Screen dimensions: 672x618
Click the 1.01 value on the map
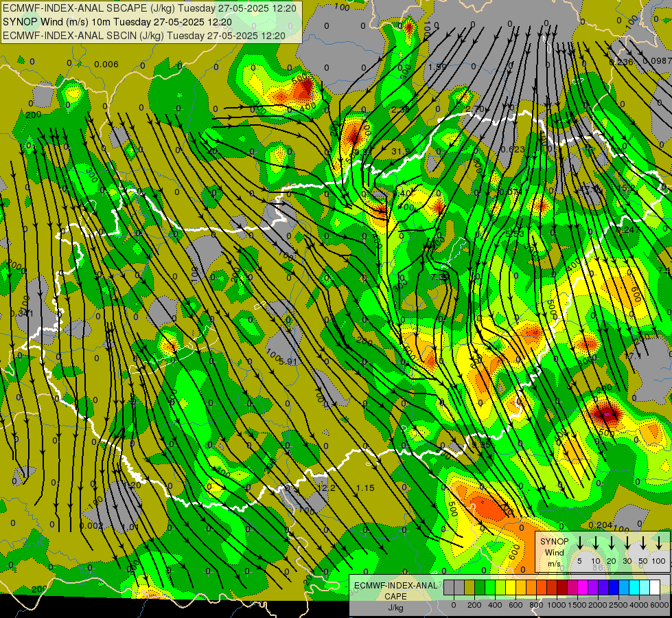pyautogui.click(x=130, y=527)
